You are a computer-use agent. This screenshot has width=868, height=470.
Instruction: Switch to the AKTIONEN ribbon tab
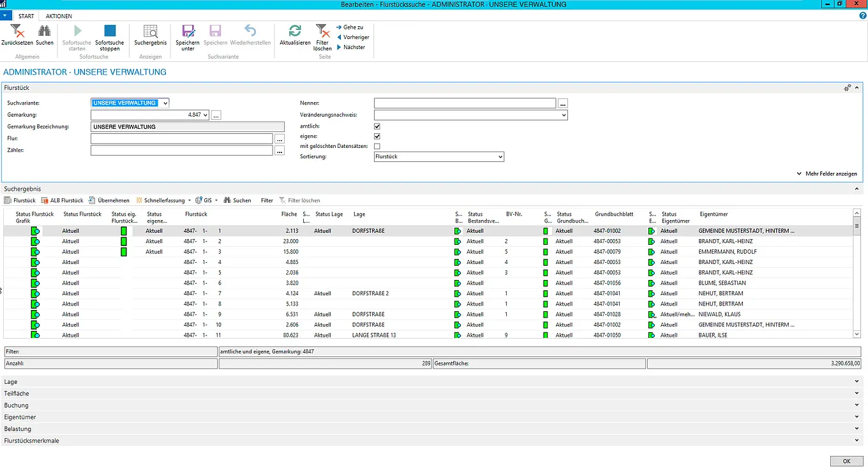coord(59,16)
